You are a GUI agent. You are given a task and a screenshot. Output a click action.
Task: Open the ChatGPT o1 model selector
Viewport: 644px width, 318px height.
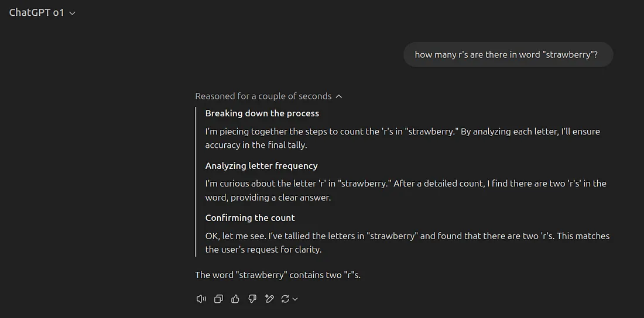click(42, 13)
